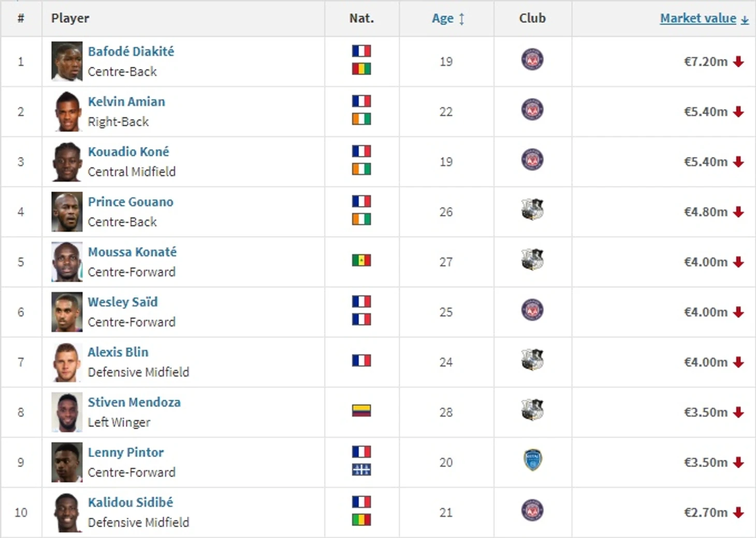Click the Colombia flag for Stiven Mendoza

tap(361, 411)
